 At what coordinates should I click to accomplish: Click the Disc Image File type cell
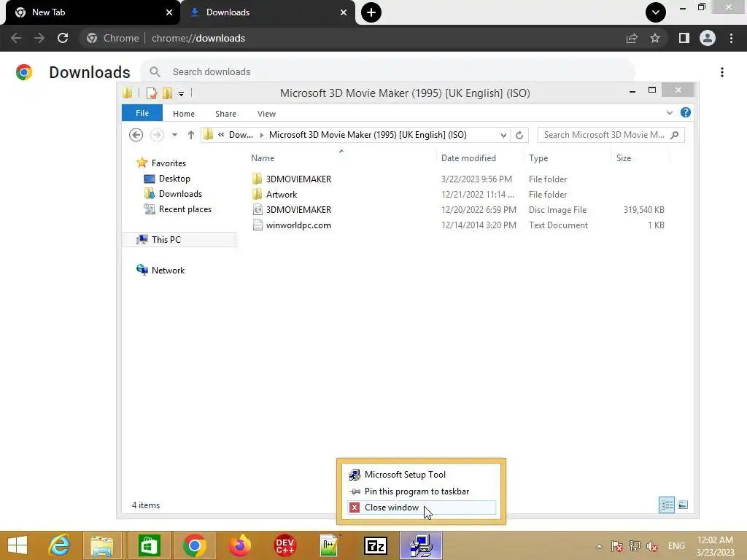click(557, 210)
